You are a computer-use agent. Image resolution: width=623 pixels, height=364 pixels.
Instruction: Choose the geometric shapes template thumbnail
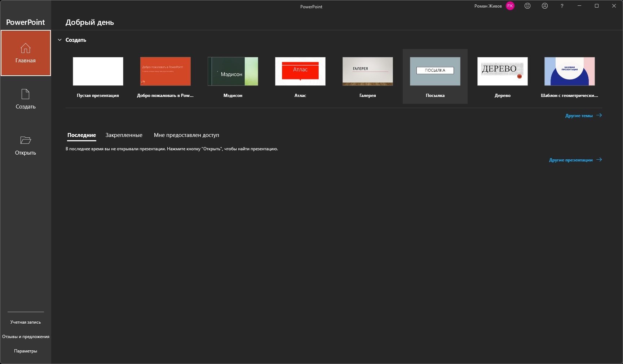570,71
